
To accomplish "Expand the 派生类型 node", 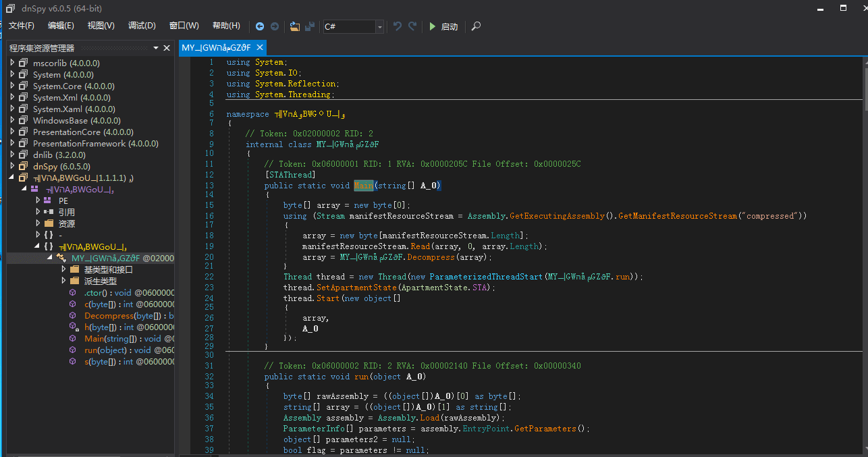I will [x=63, y=281].
